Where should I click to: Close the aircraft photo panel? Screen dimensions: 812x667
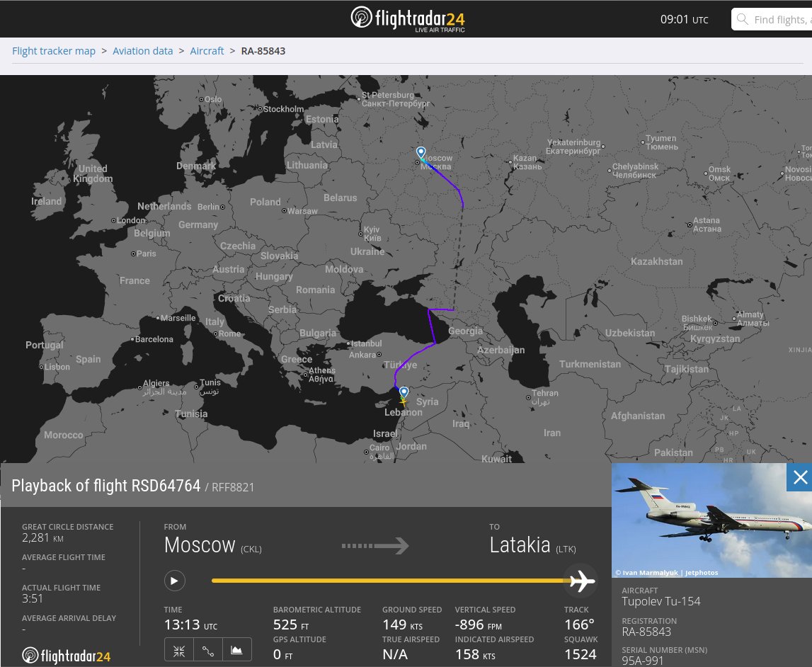coord(799,477)
